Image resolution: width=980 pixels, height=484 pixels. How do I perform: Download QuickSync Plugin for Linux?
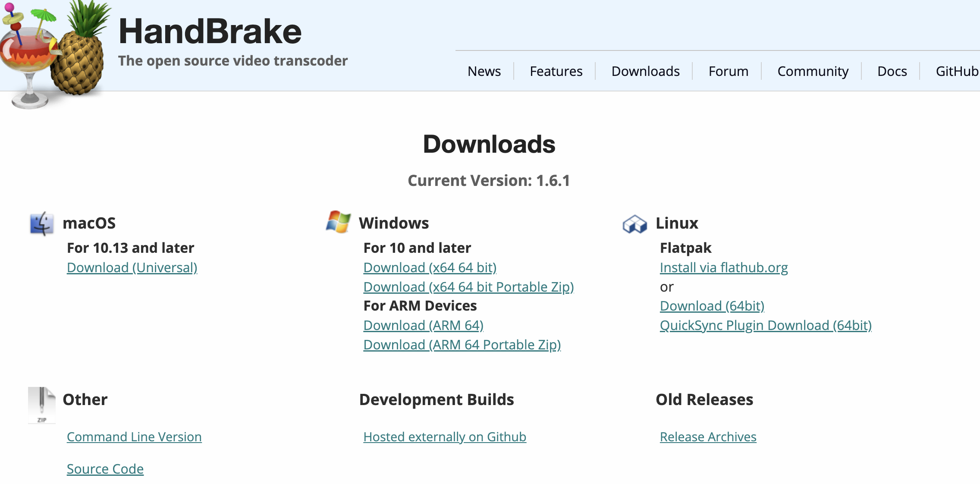pyautogui.click(x=766, y=326)
